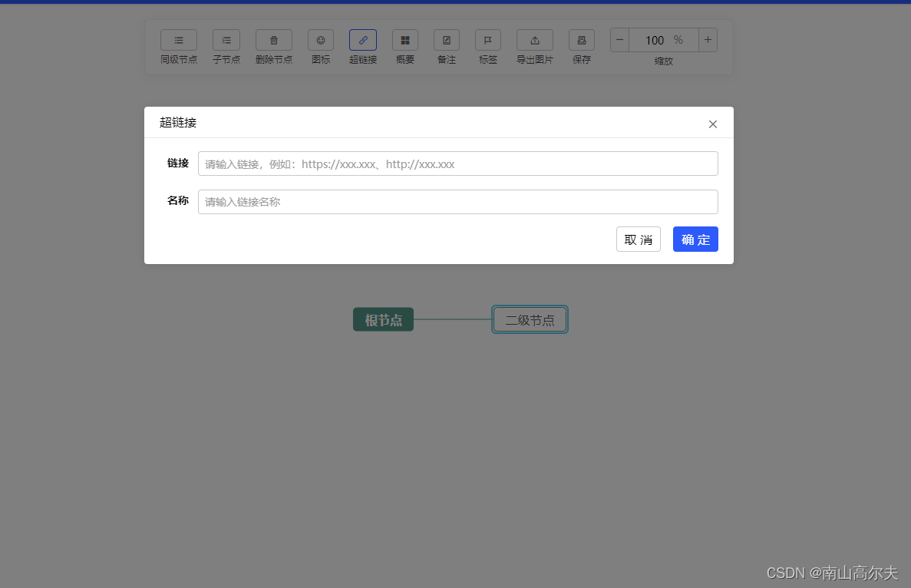The image size is (911, 588).
Task: Select the 子节点 child node tool
Action: (226, 39)
